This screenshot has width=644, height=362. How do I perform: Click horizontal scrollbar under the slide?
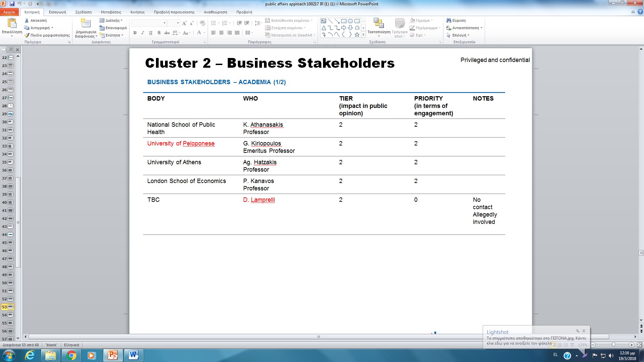(319, 337)
